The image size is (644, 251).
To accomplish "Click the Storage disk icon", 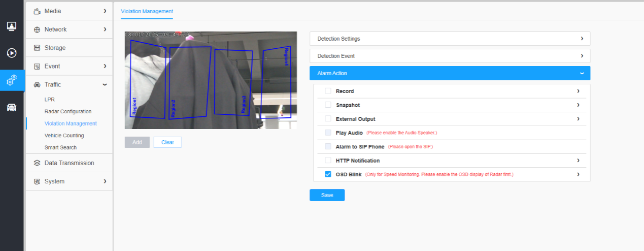I will pyautogui.click(x=37, y=48).
